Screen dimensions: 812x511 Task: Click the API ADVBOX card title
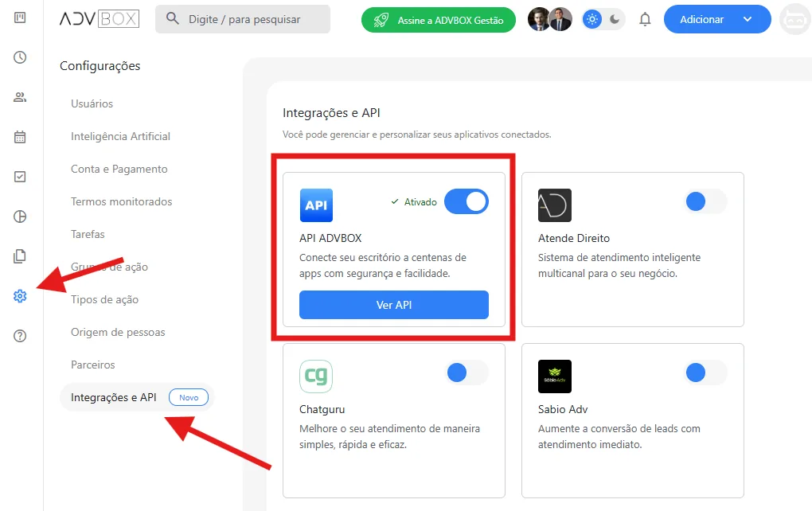[x=330, y=238]
